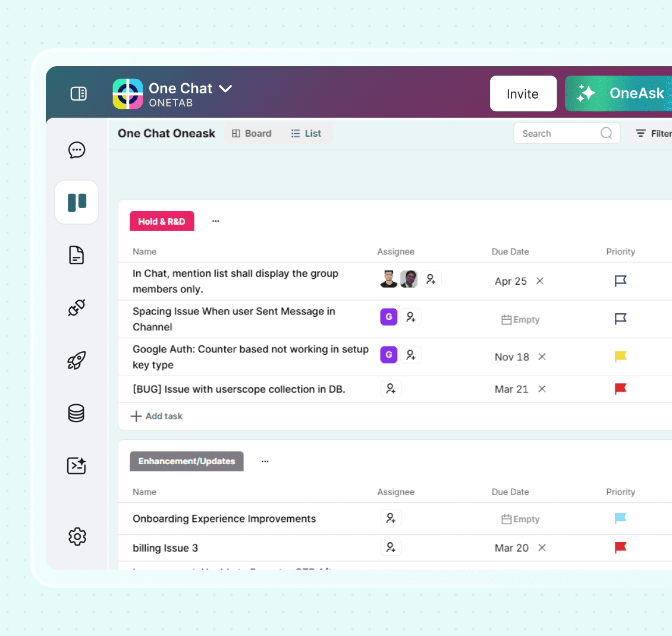Select the board view sidebar icon

coord(77,202)
